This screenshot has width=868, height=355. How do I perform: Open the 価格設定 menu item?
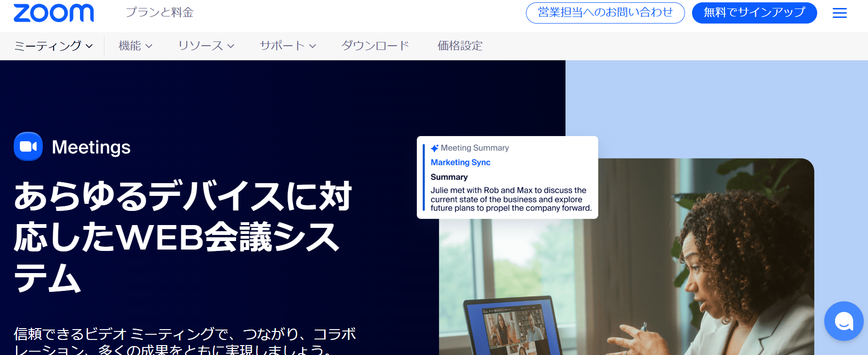click(460, 46)
